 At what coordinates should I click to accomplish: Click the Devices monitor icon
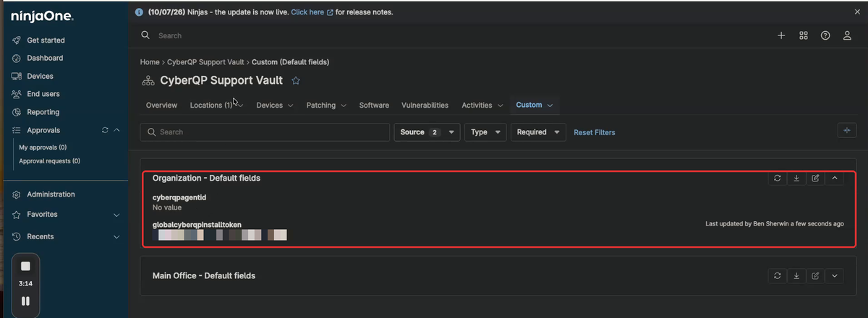click(x=17, y=76)
